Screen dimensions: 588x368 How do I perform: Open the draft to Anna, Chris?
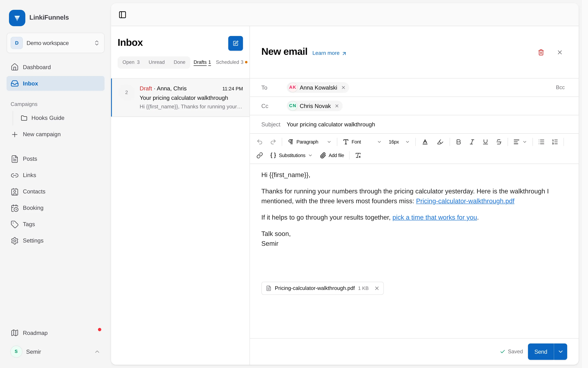[x=180, y=97]
